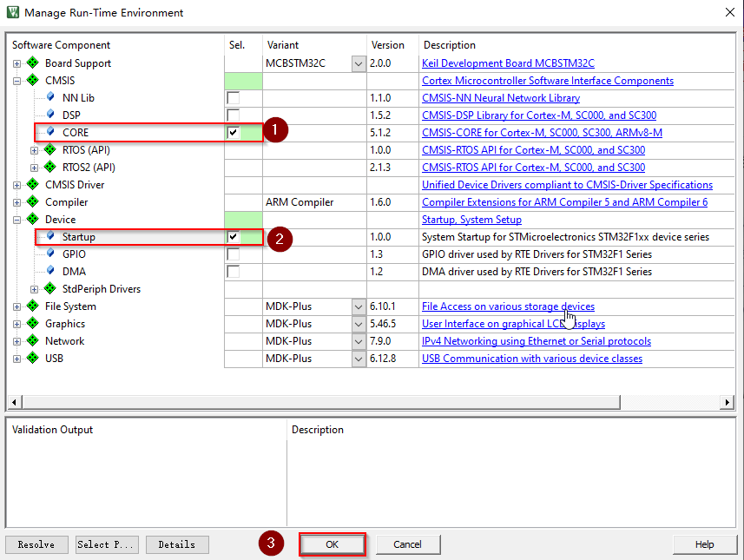
Task: Click the CORE blue component icon
Action: [50, 132]
